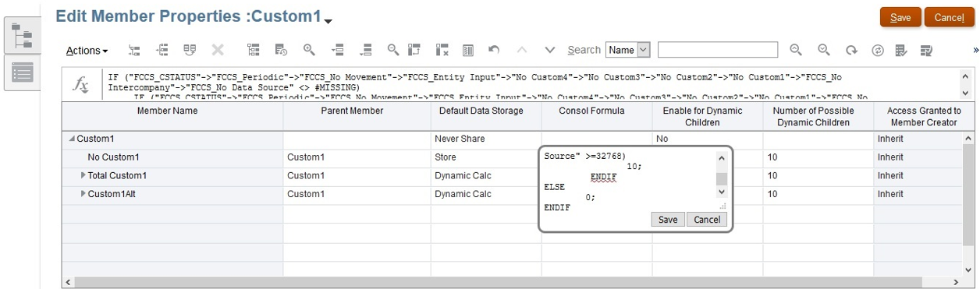Open the Actions menu
This screenshot has width=980, height=289.
87,51
